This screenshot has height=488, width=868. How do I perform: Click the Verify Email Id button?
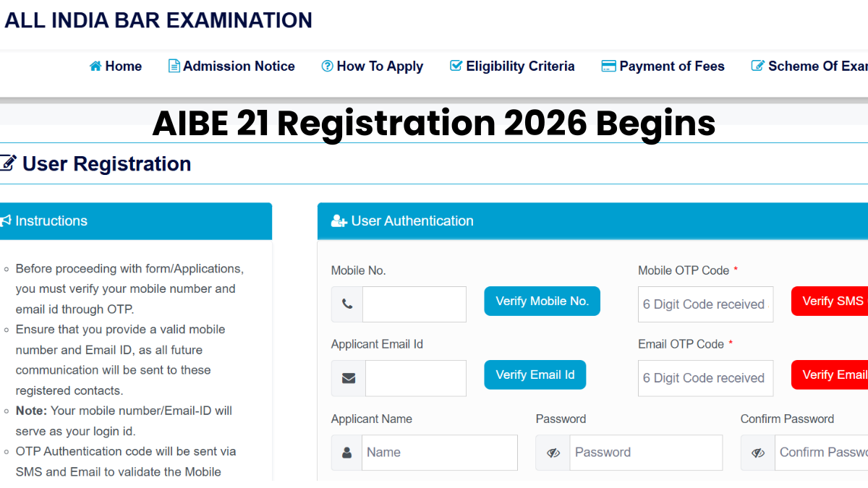point(535,374)
